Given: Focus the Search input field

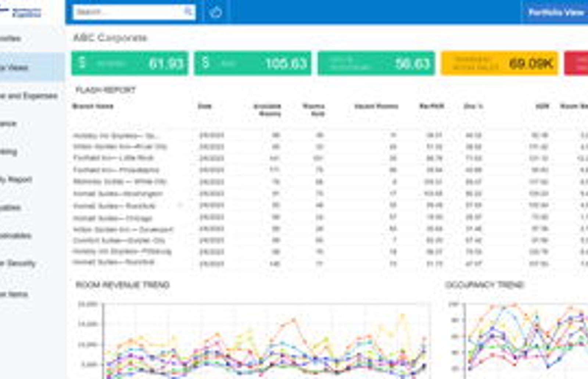Looking at the screenshot, I should pyautogui.click(x=134, y=12).
